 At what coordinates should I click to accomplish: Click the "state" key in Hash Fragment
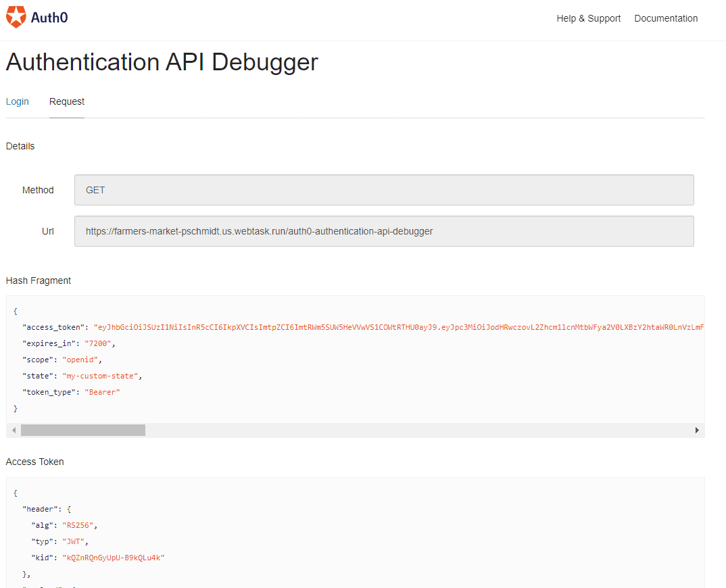point(37,376)
